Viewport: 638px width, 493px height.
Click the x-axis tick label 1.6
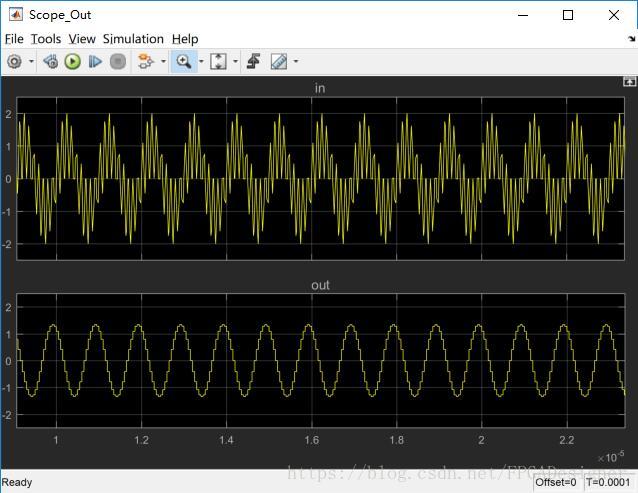312,440
